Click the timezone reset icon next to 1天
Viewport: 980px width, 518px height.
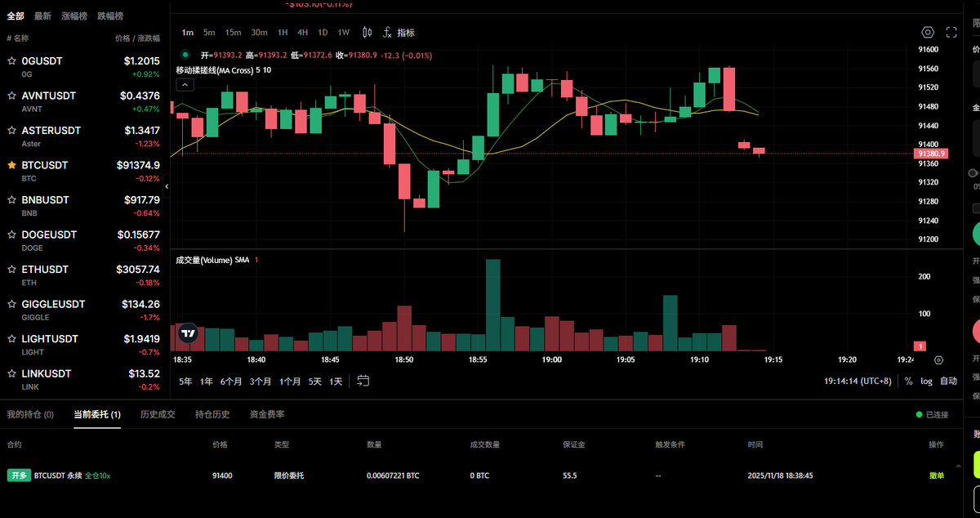(x=362, y=381)
